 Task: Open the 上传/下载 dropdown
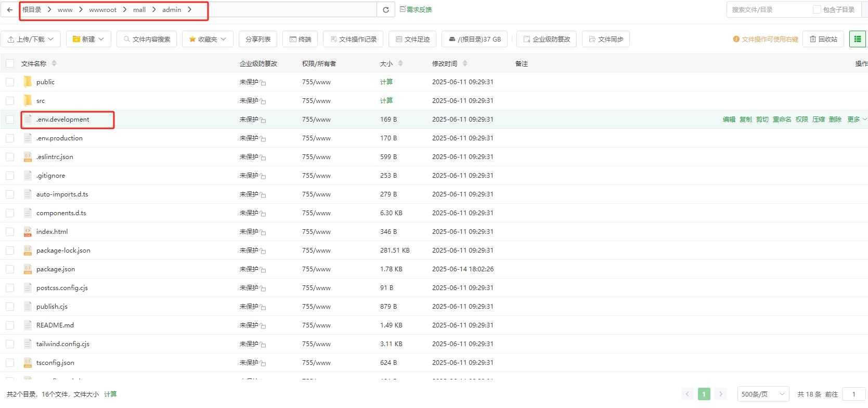[x=31, y=39]
